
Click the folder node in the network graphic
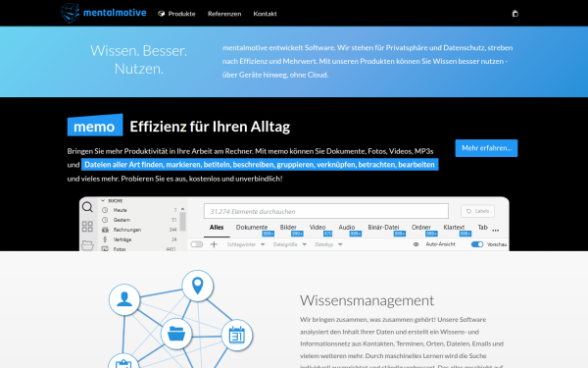pos(176,334)
